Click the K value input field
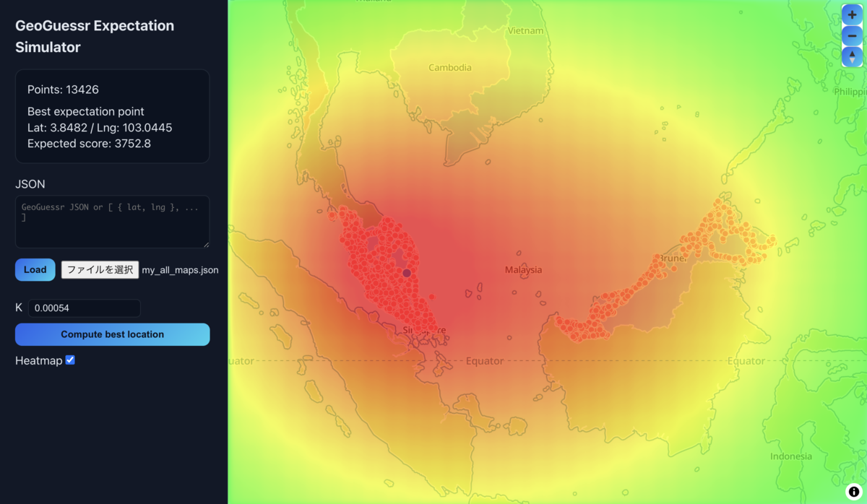The image size is (867, 504). (84, 308)
